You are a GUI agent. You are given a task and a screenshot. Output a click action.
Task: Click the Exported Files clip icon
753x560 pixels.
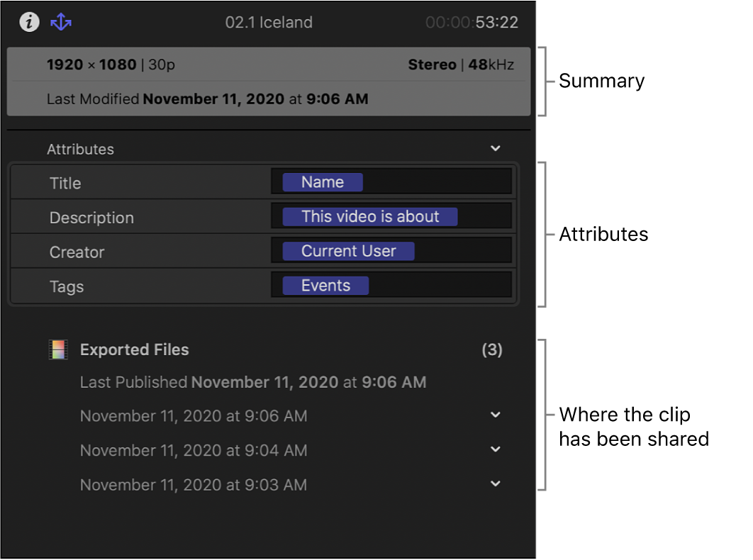tap(57, 349)
